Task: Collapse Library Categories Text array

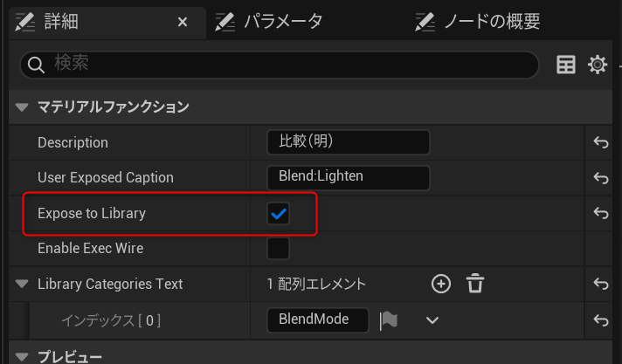Action: (22, 284)
